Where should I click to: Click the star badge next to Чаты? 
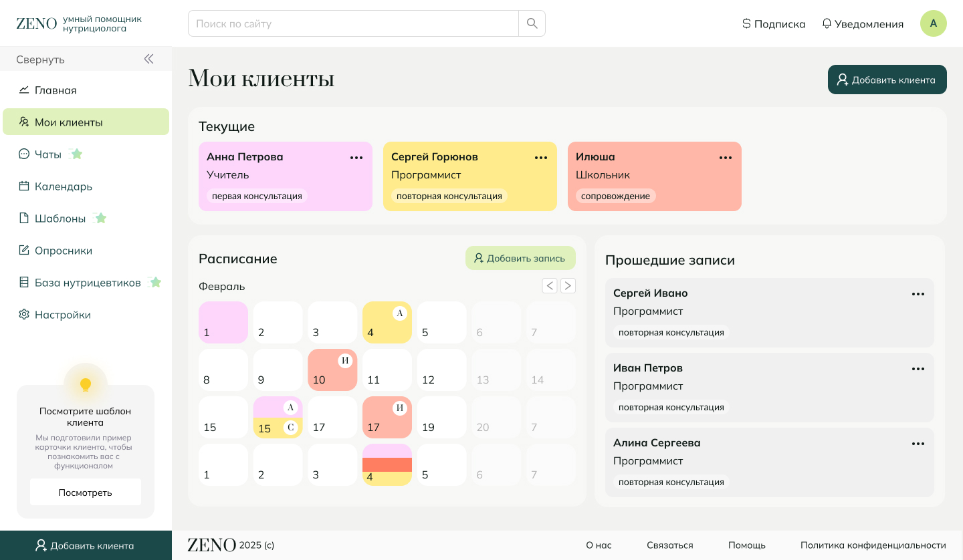pos(76,154)
